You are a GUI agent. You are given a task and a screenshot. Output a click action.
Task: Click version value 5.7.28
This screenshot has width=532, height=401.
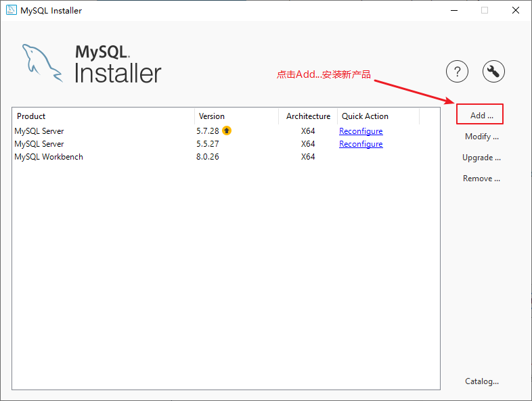click(x=208, y=131)
